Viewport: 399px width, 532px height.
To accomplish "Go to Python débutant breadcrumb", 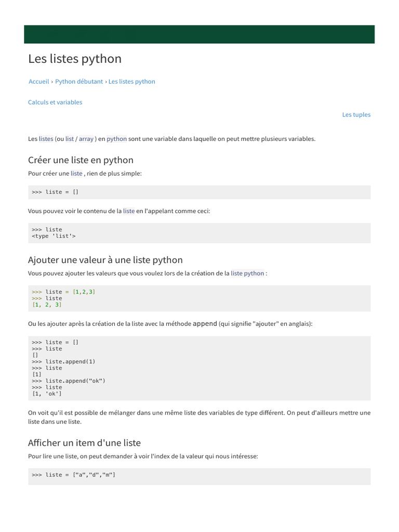I will click(x=79, y=82).
